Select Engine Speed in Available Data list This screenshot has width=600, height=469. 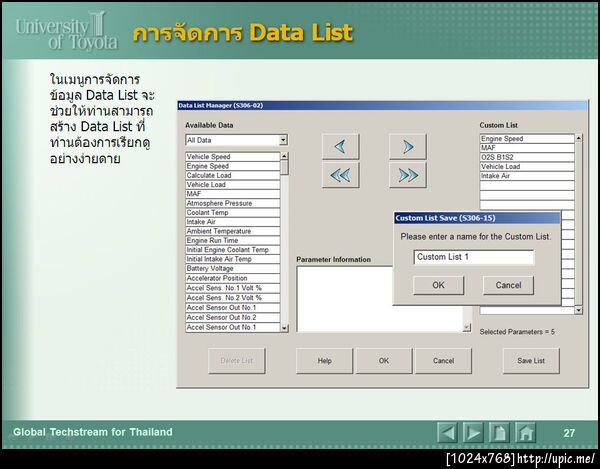(233, 166)
